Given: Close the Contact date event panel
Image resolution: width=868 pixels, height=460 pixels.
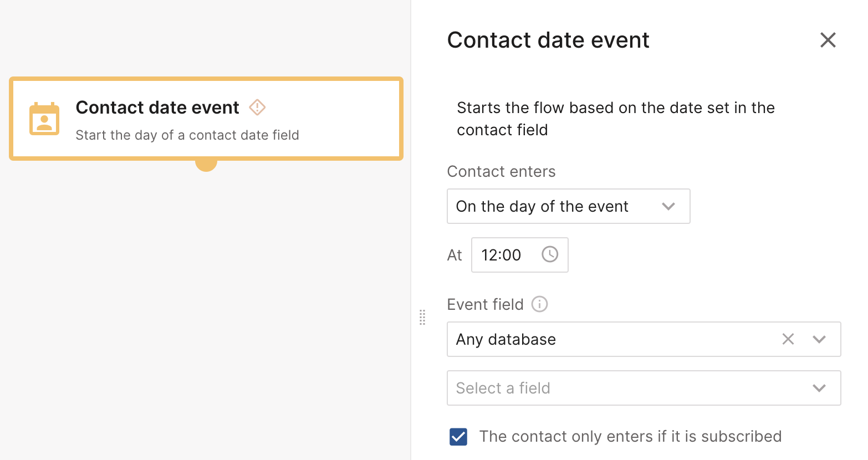Looking at the screenshot, I should click(x=828, y=40).
